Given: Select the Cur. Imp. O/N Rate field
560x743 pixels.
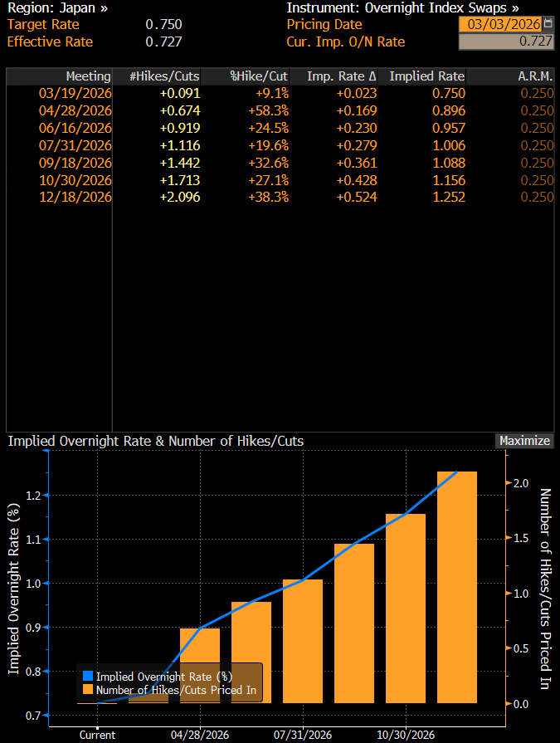Looking at the screenshot, I should (505, 41).
